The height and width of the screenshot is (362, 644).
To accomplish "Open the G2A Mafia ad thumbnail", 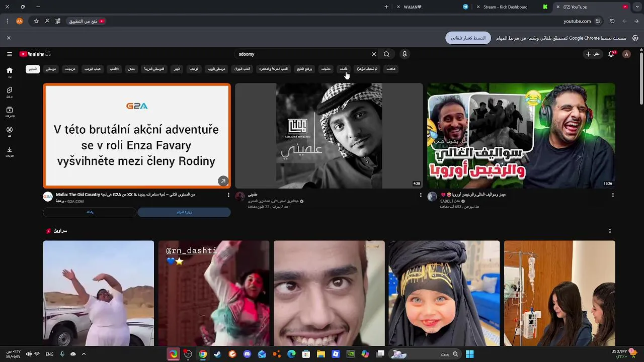I will (137, 136).
